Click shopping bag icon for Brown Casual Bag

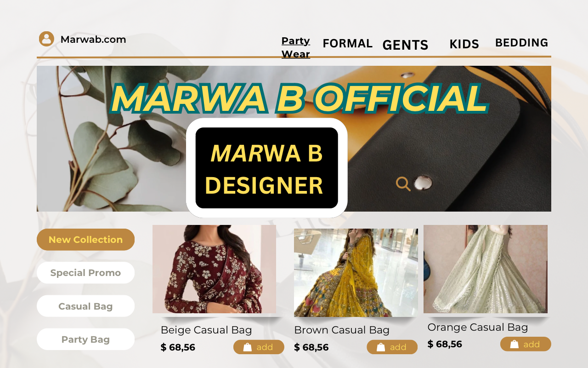(x=381, y=347)
